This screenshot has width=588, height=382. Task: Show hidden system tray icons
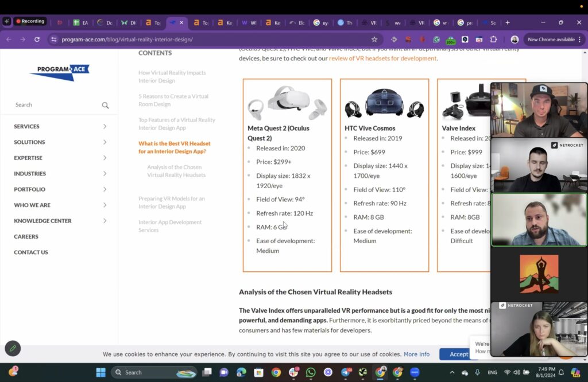[452, 372]
